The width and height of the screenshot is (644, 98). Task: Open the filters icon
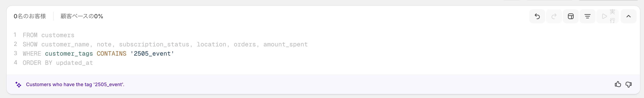click(587, 16)
